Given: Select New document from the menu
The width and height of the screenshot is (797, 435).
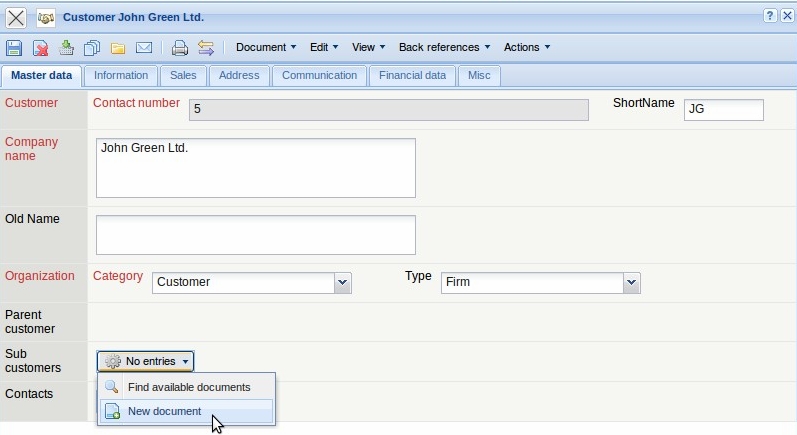Looking at the screenshot, I should [164, 411].
